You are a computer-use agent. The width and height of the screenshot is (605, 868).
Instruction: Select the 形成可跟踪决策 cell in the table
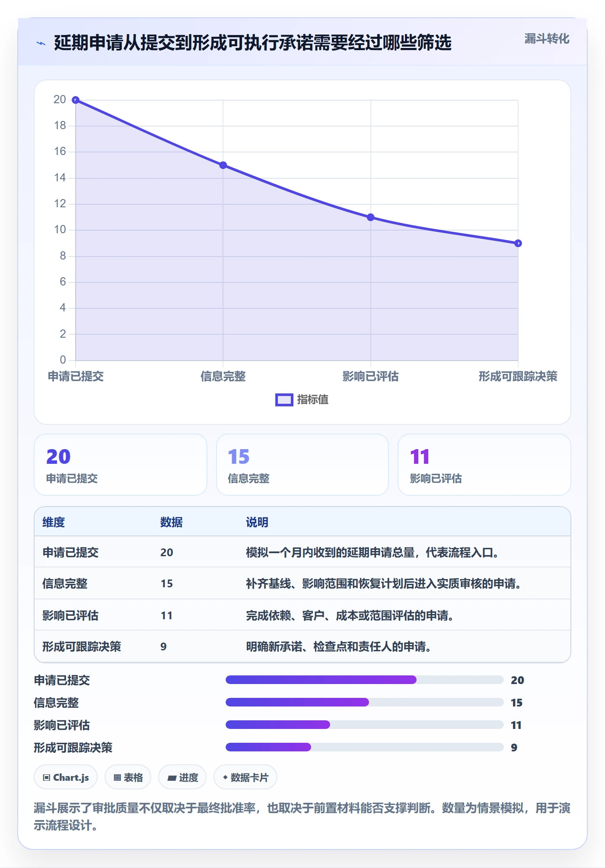pyautogui.click(x=82, y=646)
